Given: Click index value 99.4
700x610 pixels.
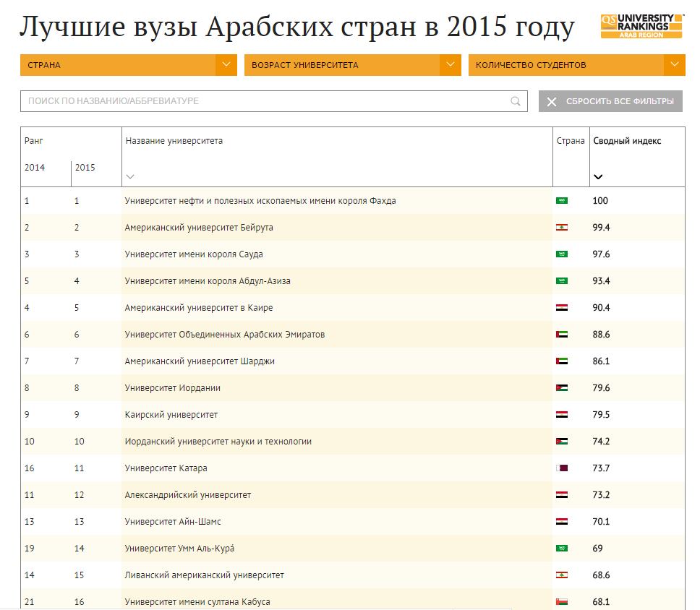Looking at the screenshot, I should point(601,228).
